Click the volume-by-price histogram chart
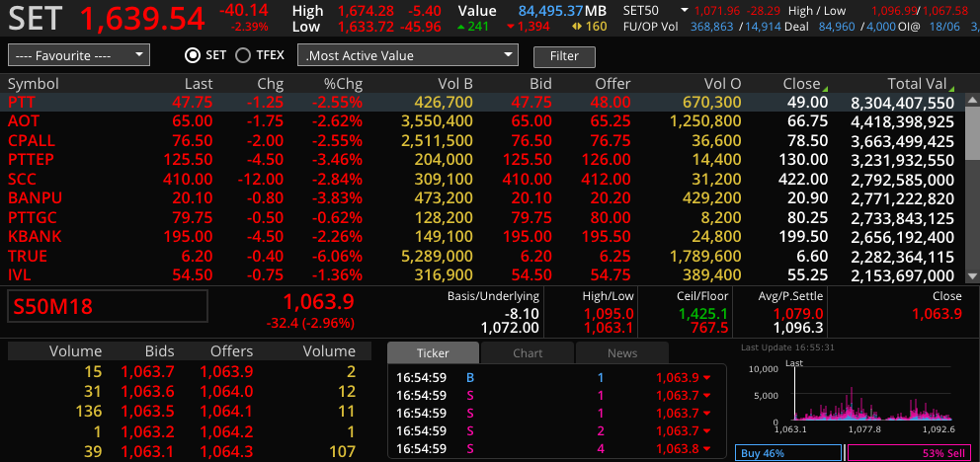980x462 pixels. [872, 395]
